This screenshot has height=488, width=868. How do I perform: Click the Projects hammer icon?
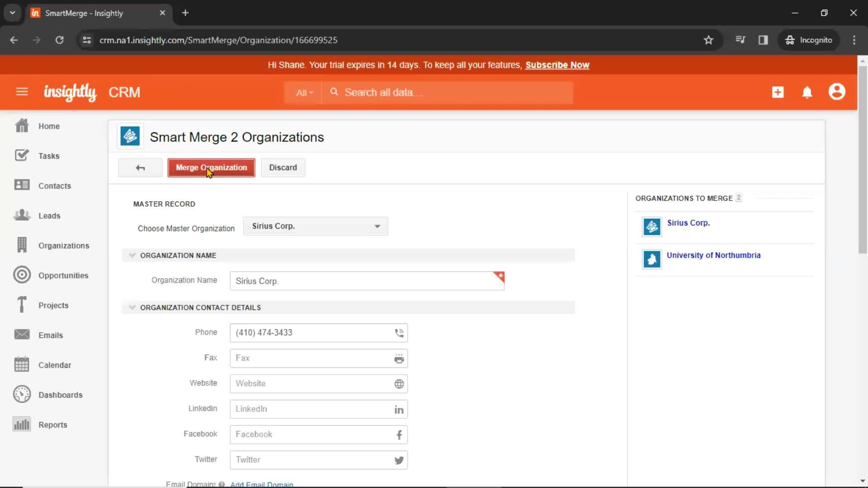(22, 305)
